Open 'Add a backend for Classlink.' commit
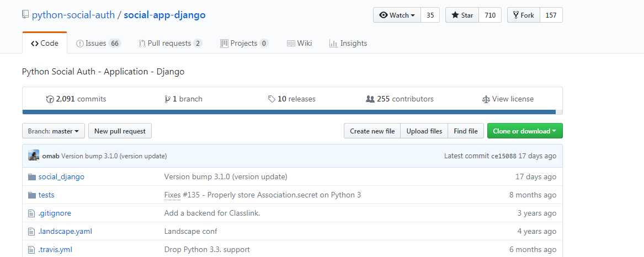Image resolution: width=644 pixels, height=257 pixels. (212, 213)
